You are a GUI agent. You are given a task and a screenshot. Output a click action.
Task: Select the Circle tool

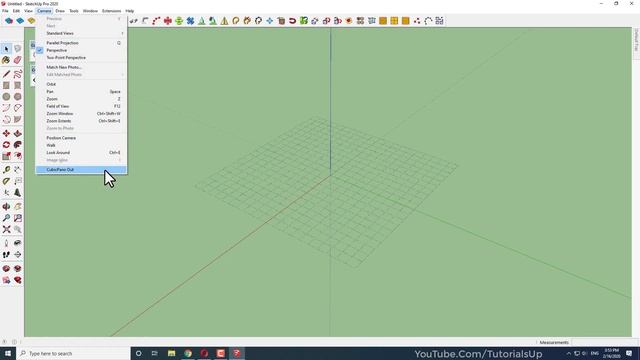click(x=6, y=97)
